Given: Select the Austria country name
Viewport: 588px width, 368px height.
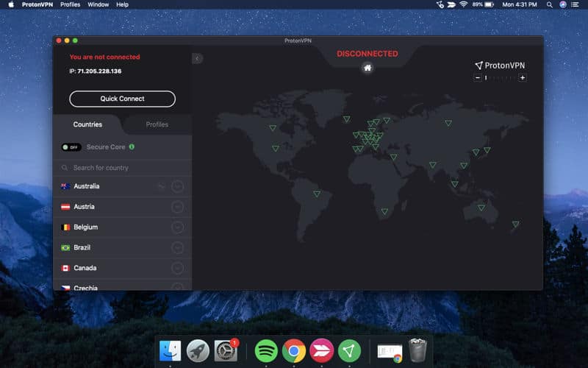Looking at the screenshot, I should 84,207.
